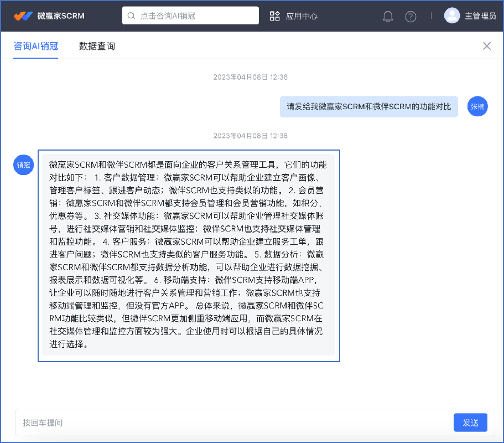The height and width of the screenshot is (443, 504).
Task: Click the 张楠 user avatar
Action: [477, 106]
